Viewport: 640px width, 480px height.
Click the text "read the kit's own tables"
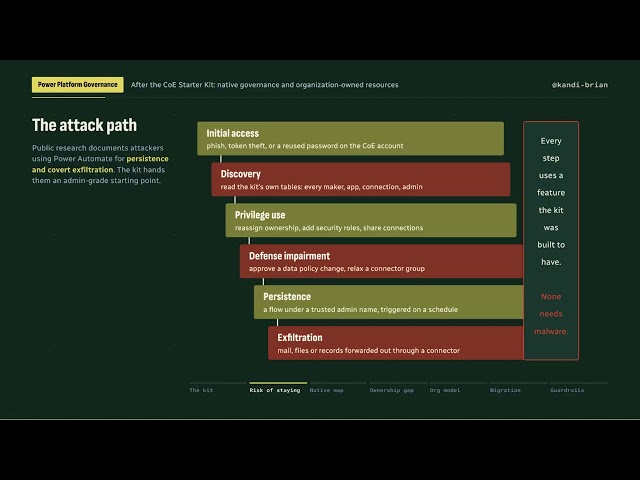click(x=260, y=187)
